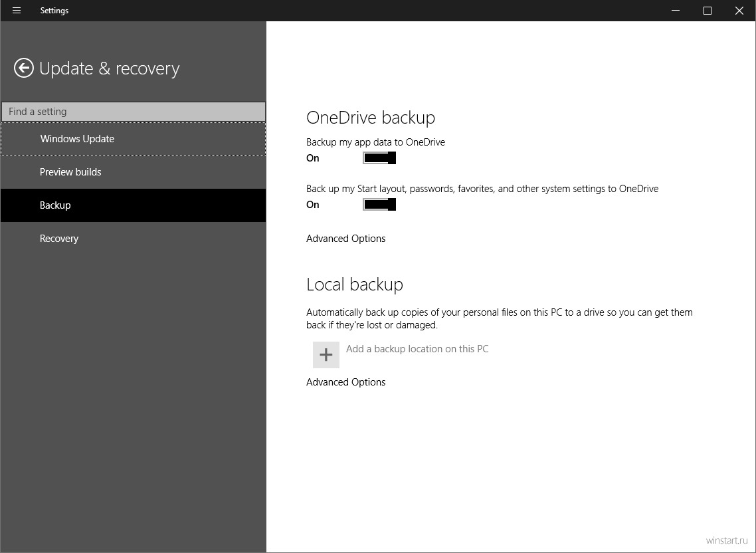Maximize the Settings window

point(708,10)
